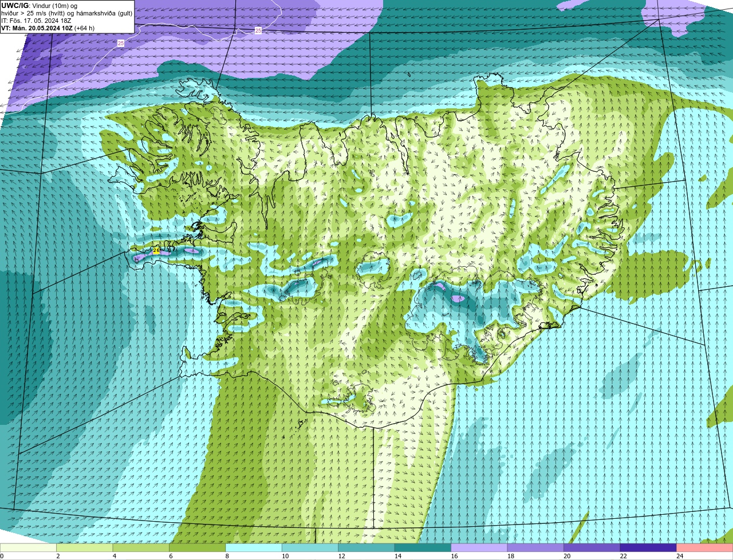Click the 25 contour label right of the top centre
733x560 pixels.
(258, 30)
